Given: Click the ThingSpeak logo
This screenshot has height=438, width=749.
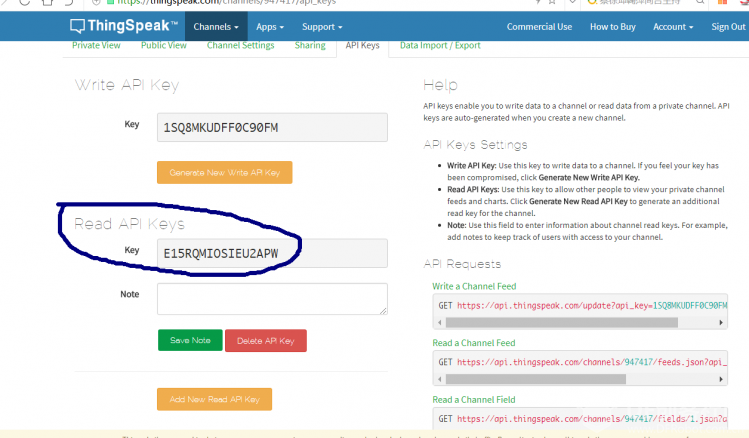Looking at the screenshot, I should click(x=124, y=26).
